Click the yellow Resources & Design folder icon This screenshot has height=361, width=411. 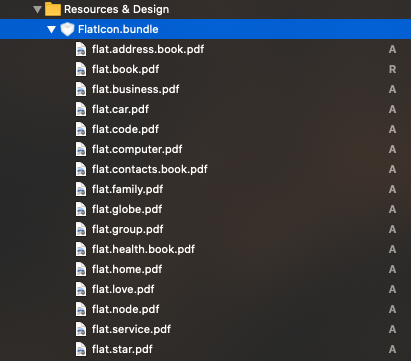click(x=53, y=9)
